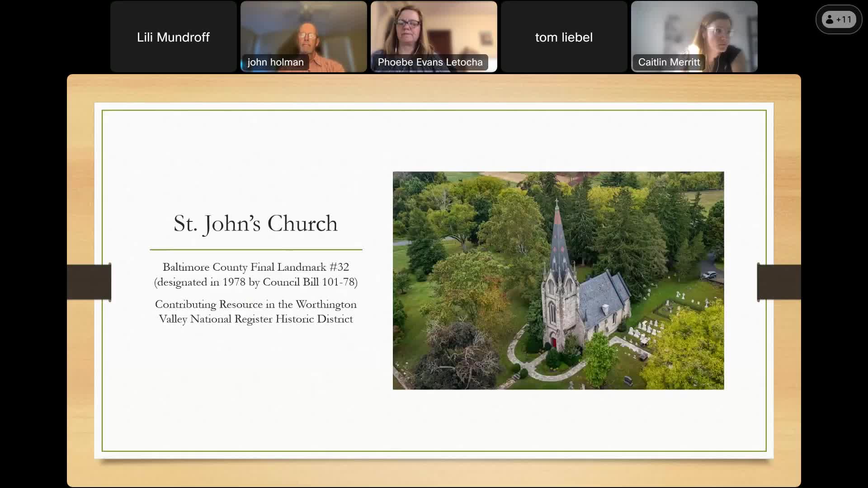The image size is (868, 488).
Task: Click the Council Bill 101-78 designation line
Action: pyautogui.click(x=255, y=282)
